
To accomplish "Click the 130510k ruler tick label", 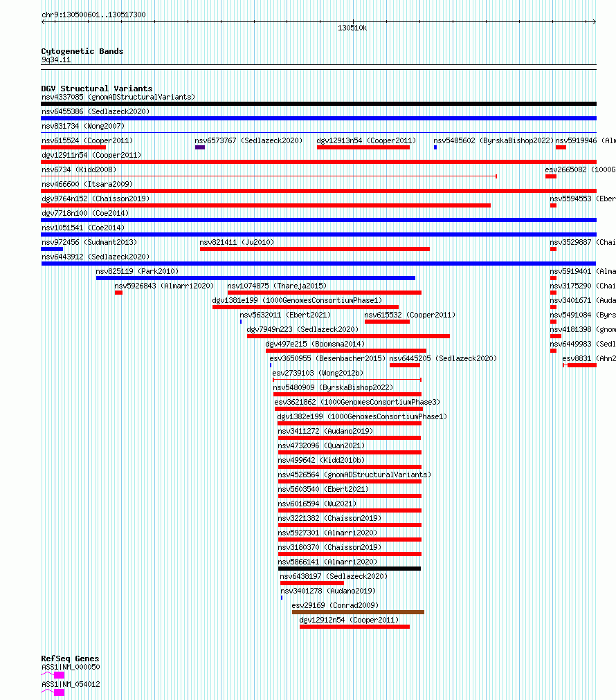I will (352, 28).
